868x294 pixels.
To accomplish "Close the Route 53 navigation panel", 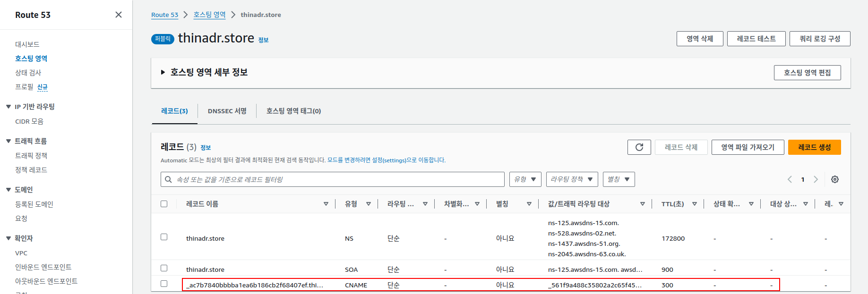I will point(119,15).
